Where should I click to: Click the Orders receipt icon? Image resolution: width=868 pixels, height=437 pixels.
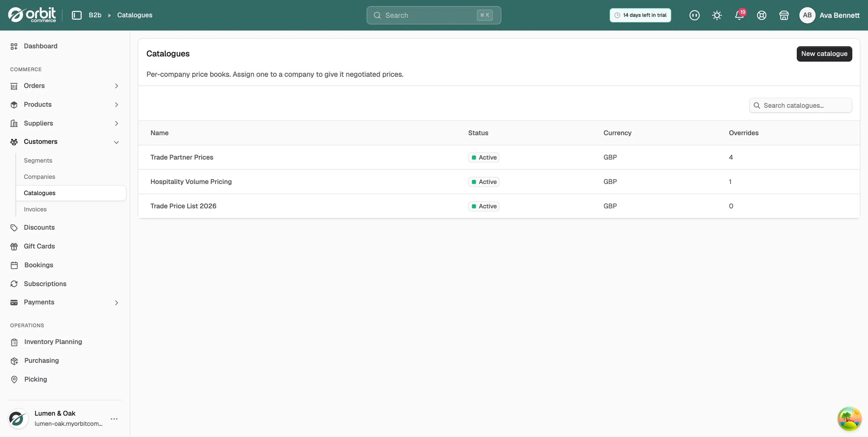14,86
